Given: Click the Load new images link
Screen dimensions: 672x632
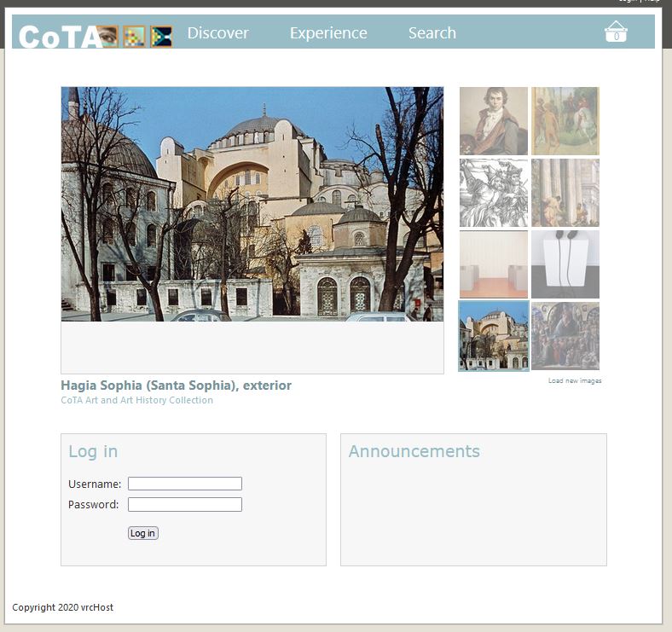Looking at the screenshot, I should pos(575,380).
